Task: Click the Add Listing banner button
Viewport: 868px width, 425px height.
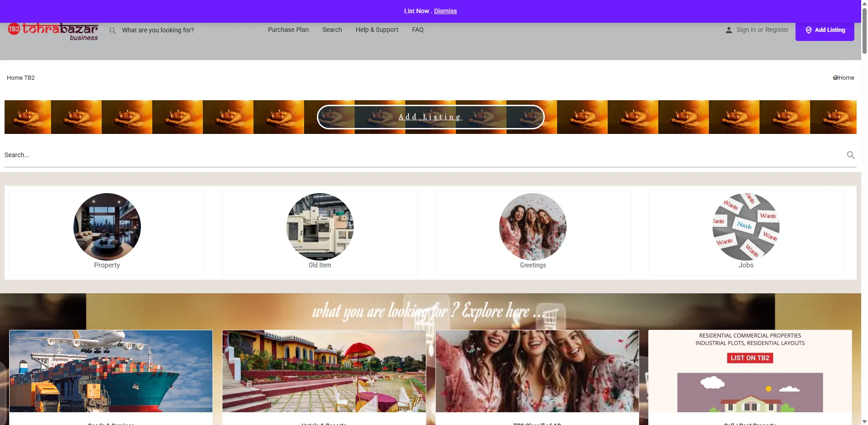Action: pyautogui.click(x=430, y=117)
